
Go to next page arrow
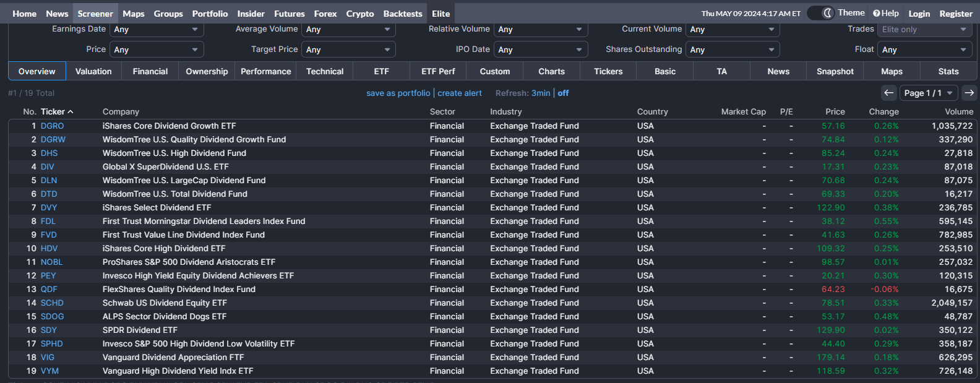[969, 93]
